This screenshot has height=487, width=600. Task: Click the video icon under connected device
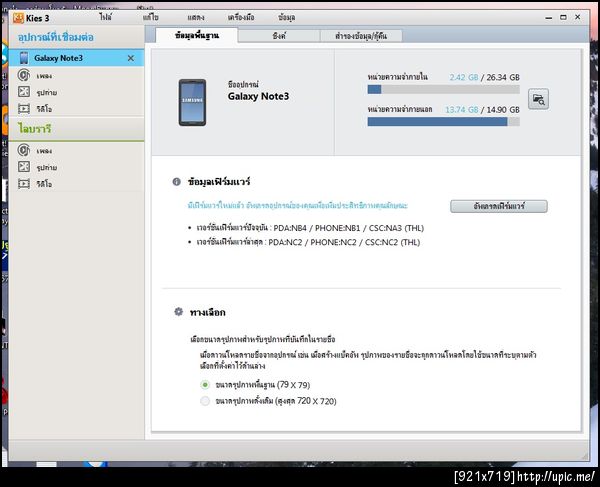[x=24, y=109]
